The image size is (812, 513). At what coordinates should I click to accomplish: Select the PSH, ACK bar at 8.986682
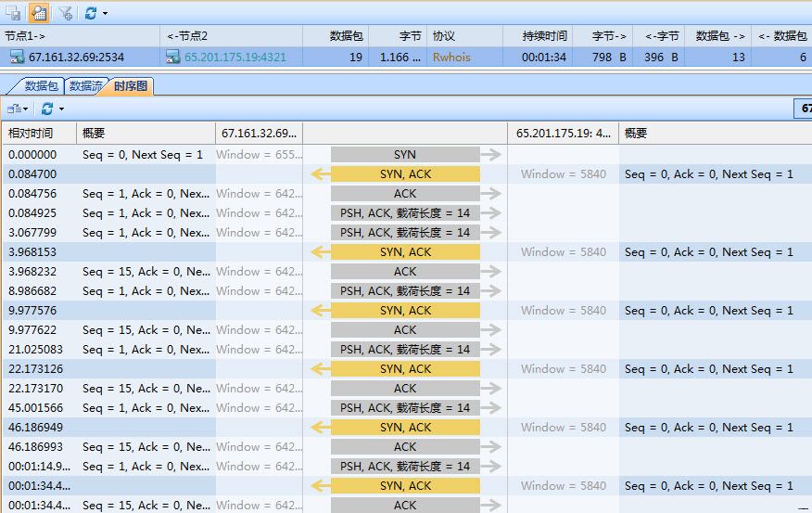(405, 290)
